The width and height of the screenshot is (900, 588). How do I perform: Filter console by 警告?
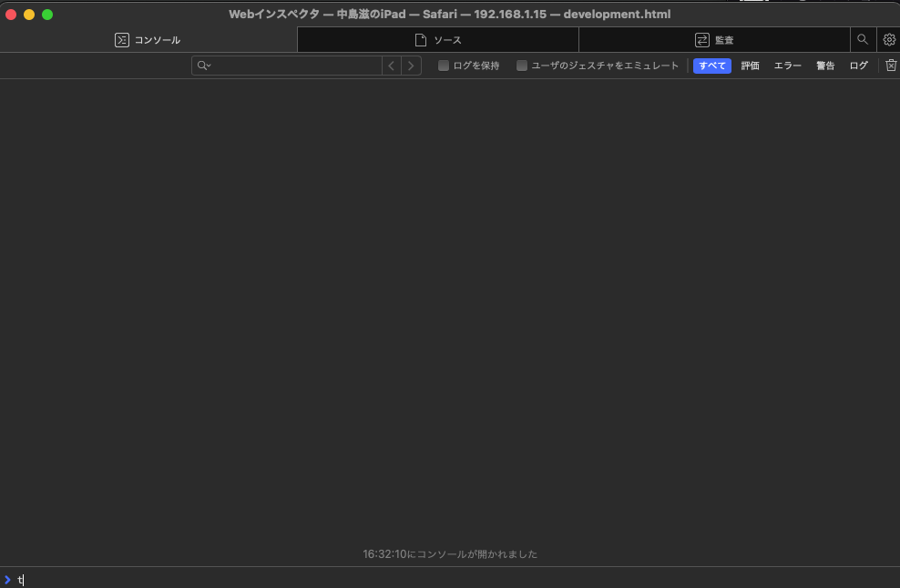825,66
